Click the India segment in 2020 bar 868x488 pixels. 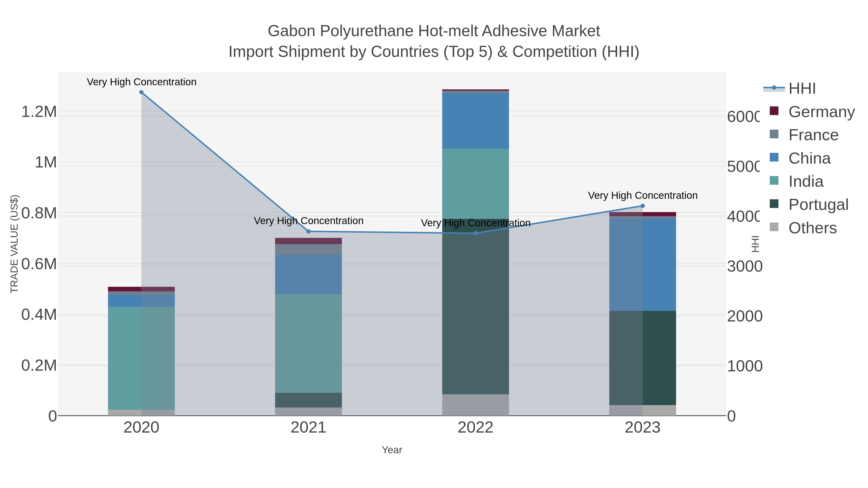pyautogui.click(x=142, y=358)
